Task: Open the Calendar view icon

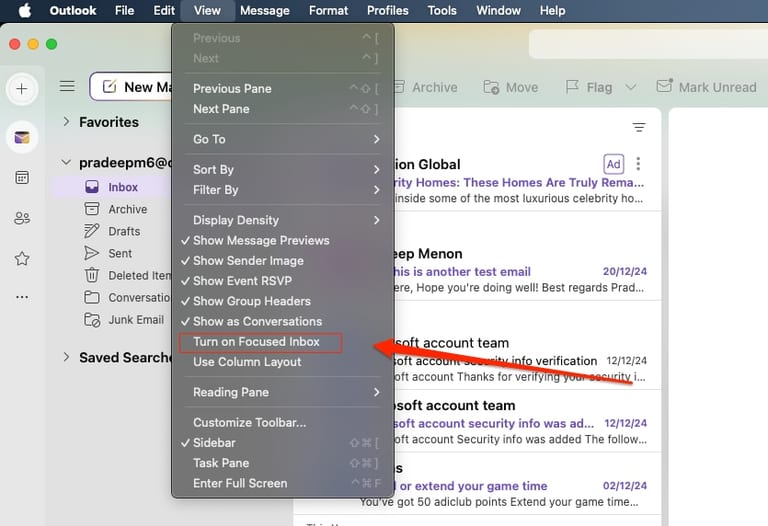Action: pyautogui.click(x=22, y=177)
